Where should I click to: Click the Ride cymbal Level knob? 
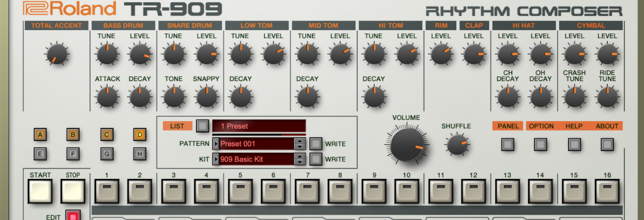607,54
